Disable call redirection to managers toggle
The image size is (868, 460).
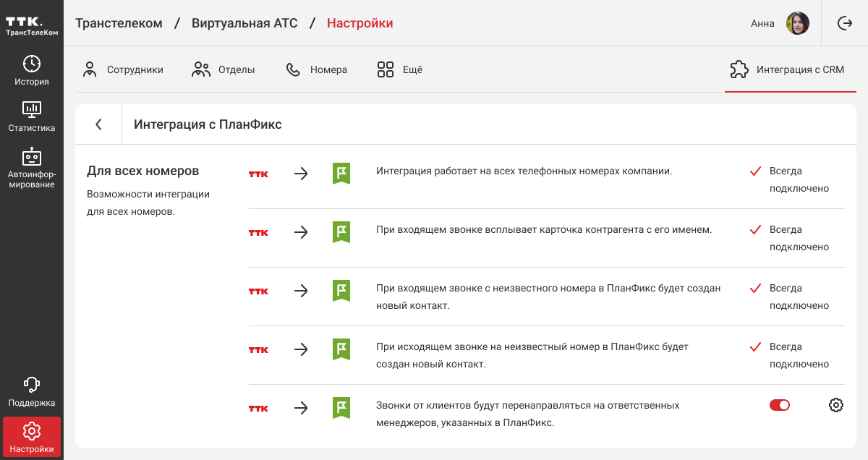779,405
